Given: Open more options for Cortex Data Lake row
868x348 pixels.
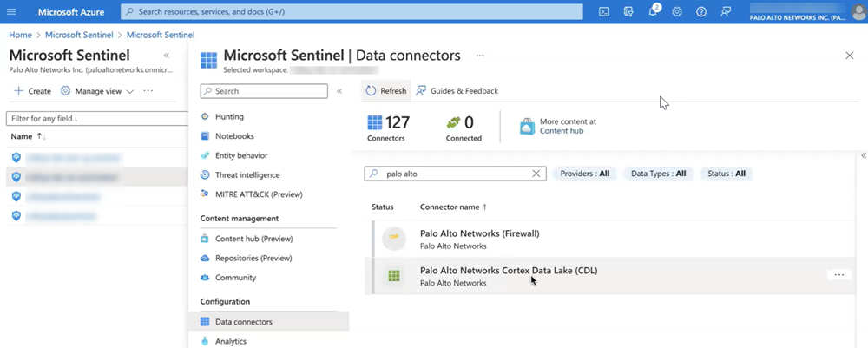Looking at the screenshot, I should (x=838, y=275).
